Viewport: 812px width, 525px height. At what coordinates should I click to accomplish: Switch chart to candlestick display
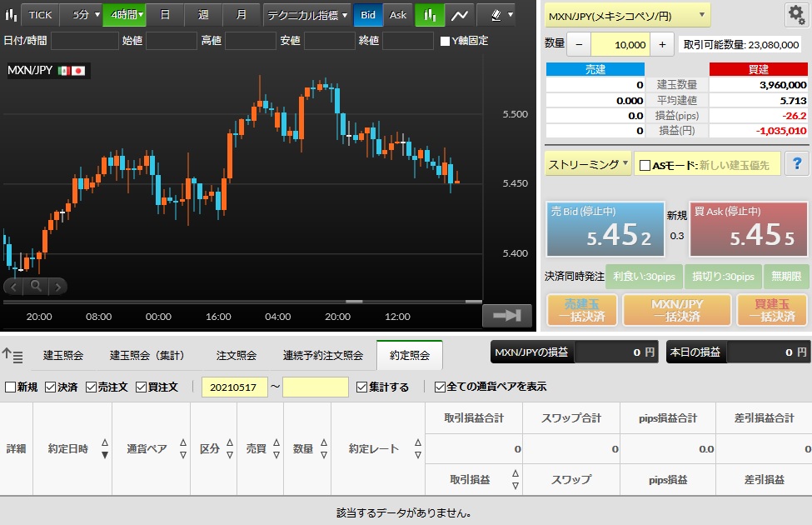[430, 15]
